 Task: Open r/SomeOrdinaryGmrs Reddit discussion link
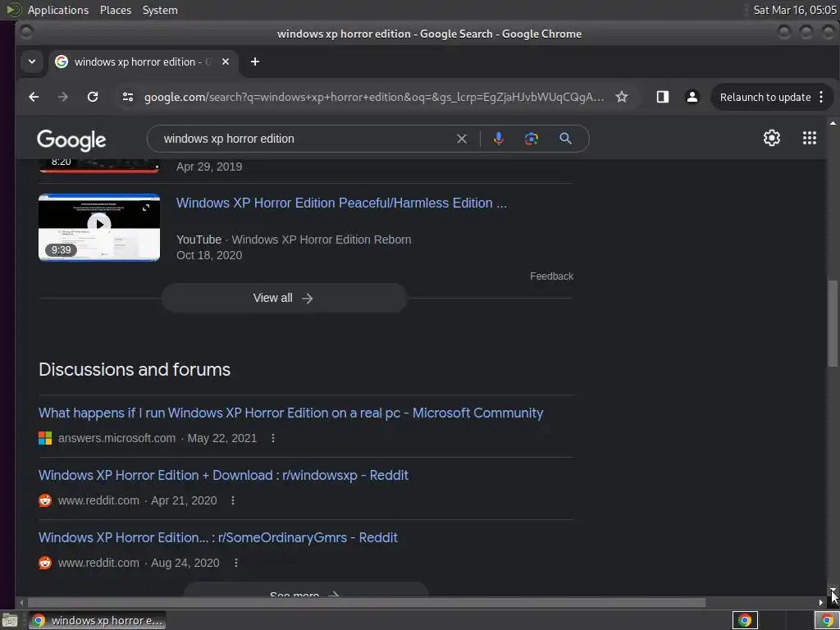[x=218, y=537]
